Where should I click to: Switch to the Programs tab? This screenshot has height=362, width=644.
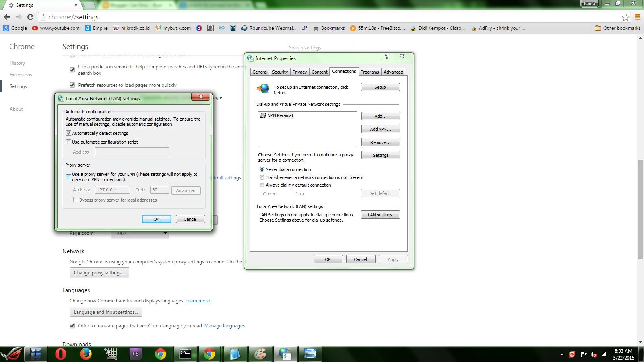[x=369, y=72]
